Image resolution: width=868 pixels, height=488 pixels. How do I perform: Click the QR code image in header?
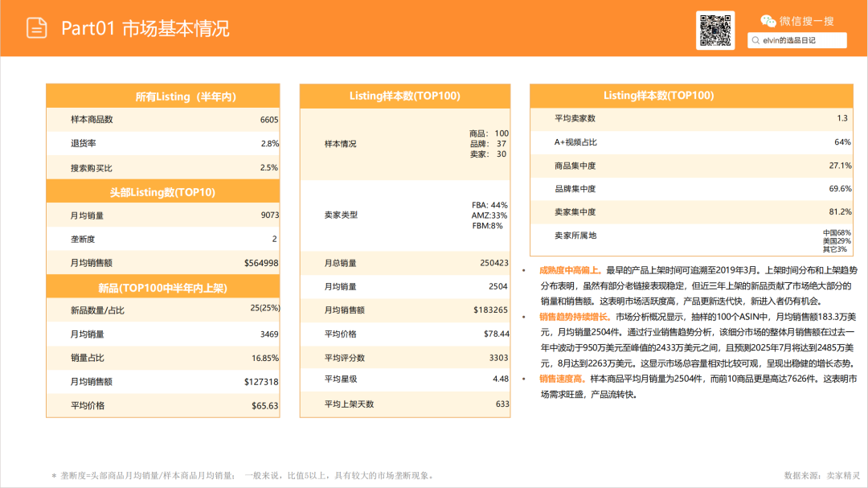click(x=714, y=31)
